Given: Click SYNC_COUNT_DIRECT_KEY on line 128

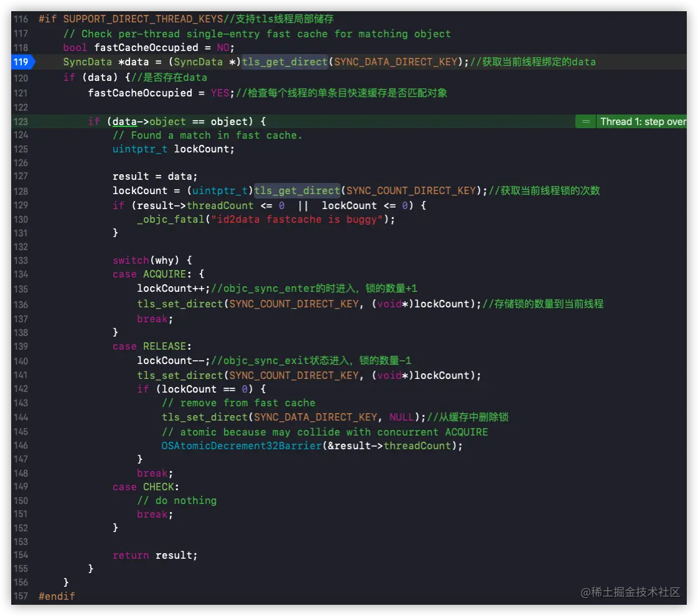Looking at the screenshot, I should (x=411, y=190).
